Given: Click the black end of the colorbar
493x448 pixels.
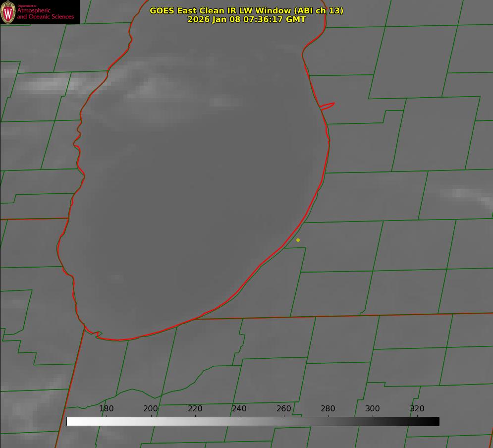Looking at the screenshot, I should click(x=436, y=421).
